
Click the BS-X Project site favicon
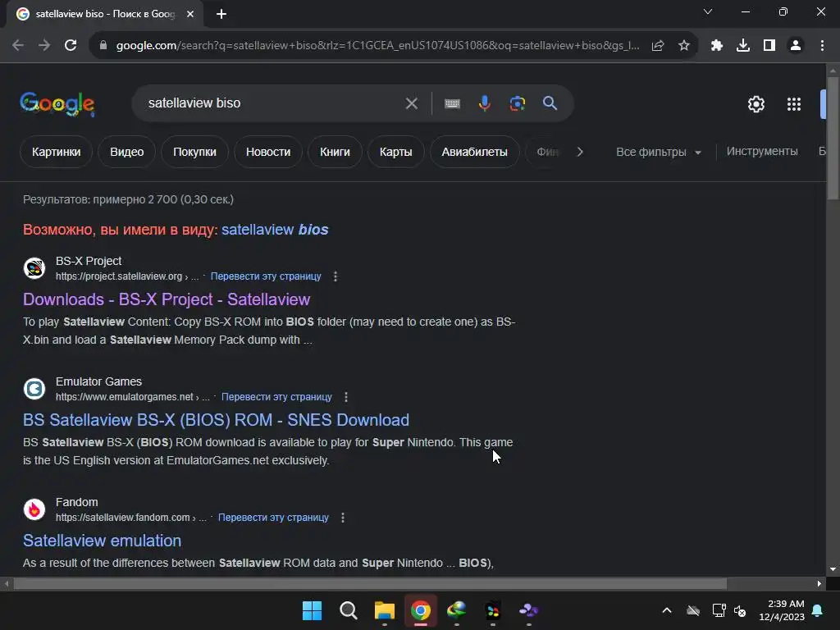[34, 268]
